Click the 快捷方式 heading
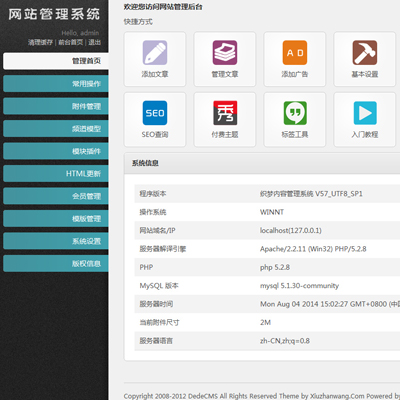 138,22
